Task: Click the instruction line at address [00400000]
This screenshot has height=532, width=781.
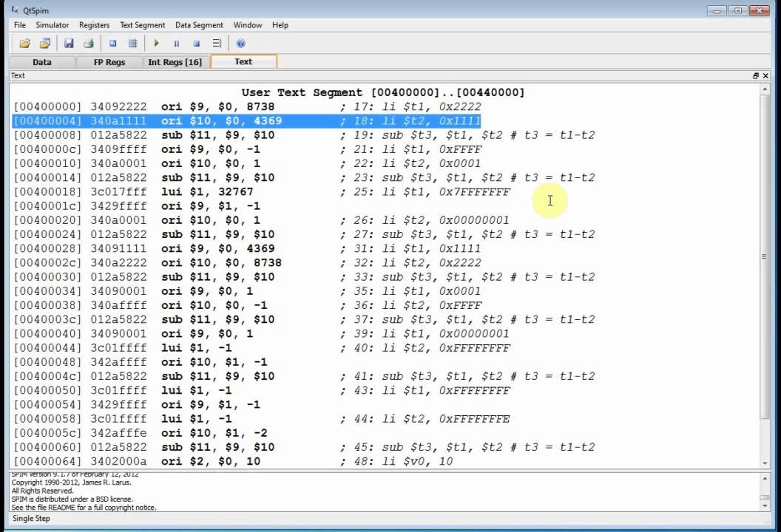Action: tap(247, 107)
